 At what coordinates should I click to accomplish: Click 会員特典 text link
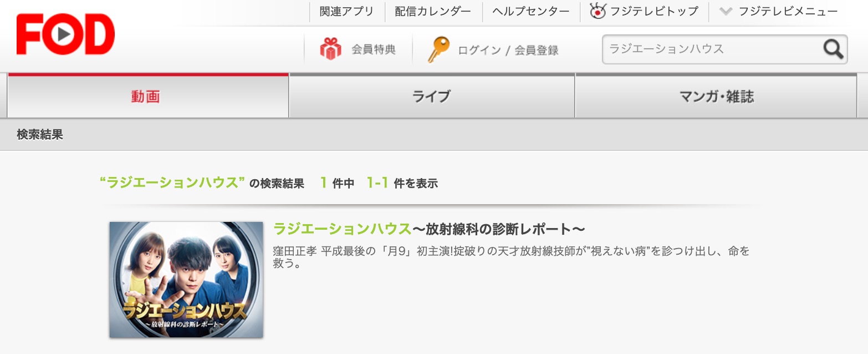pyautogui.click(x=374, y=49)
